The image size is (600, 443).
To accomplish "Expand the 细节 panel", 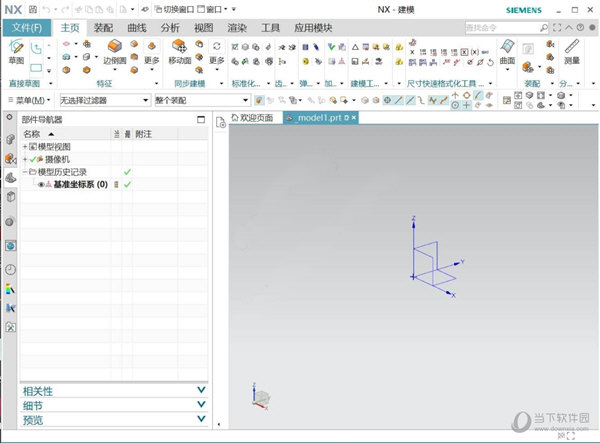I will click(x=114, y=406).
